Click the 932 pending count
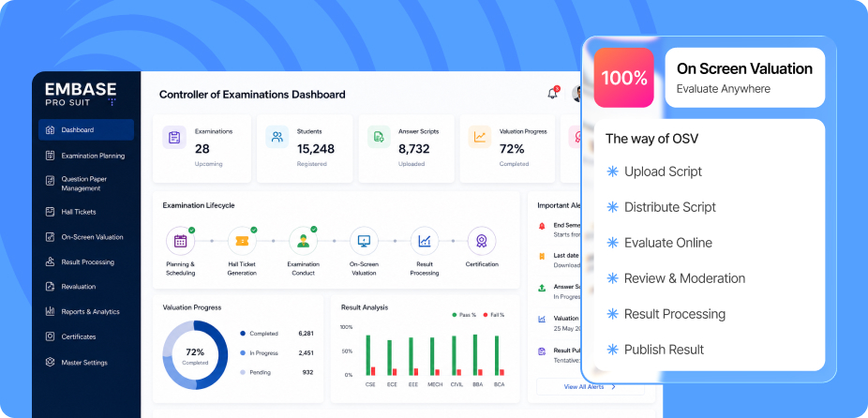Screen dimensions: 868x418 (307, 373)
